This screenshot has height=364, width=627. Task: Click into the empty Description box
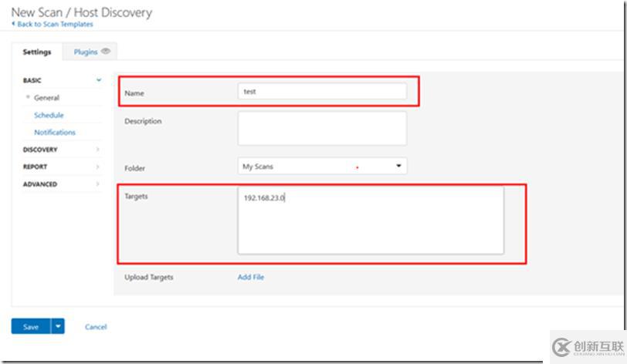coord(322,128)
